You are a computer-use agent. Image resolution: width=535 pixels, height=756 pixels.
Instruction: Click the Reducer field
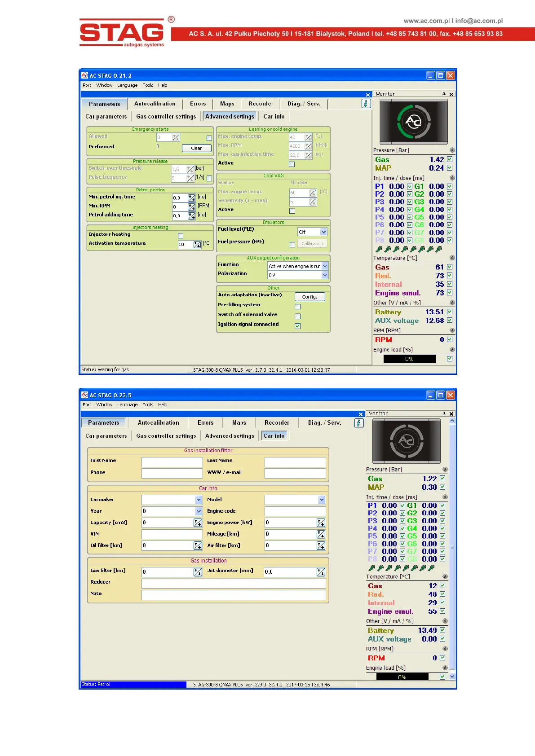tap(234, 583)
